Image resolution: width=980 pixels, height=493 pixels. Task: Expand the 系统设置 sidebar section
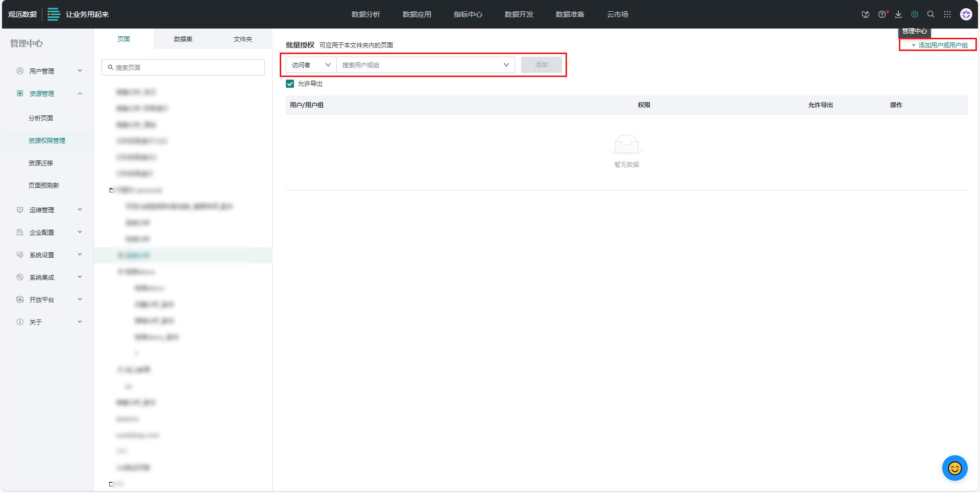pyautogui.click(x=48, y=255)
